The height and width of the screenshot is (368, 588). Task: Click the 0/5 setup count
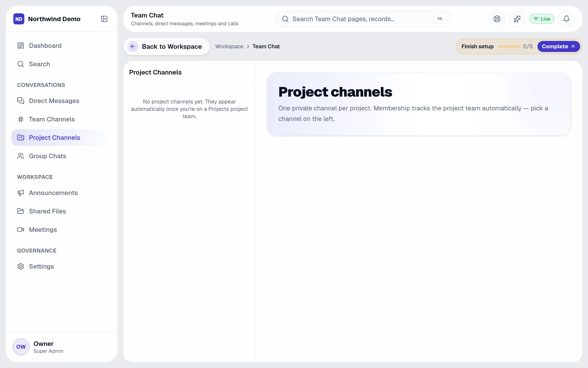tap(528, 46)
